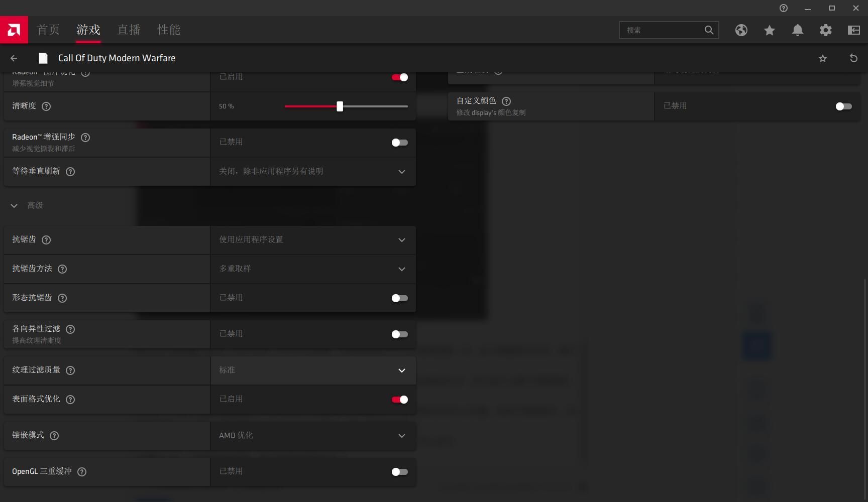Show help for 形态抗锯齿
This screenshot has height=502, width=868.
pos(62,298)
